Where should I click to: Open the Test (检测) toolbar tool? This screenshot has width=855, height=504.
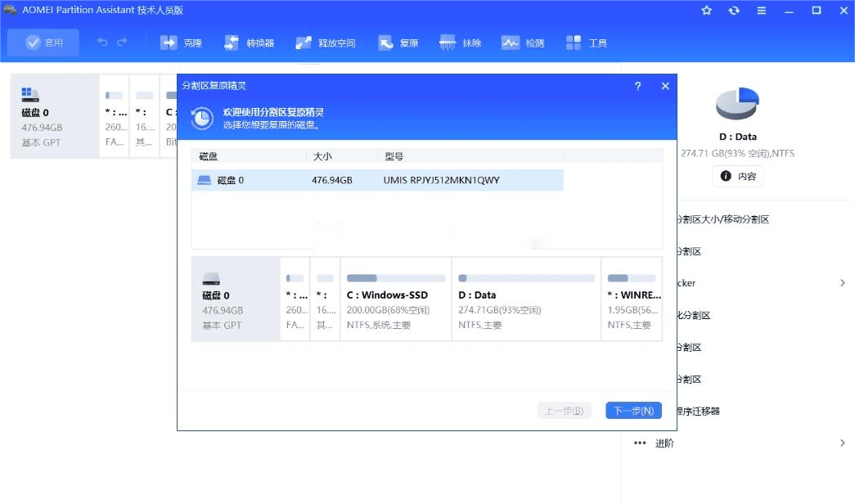click(522, 43)
